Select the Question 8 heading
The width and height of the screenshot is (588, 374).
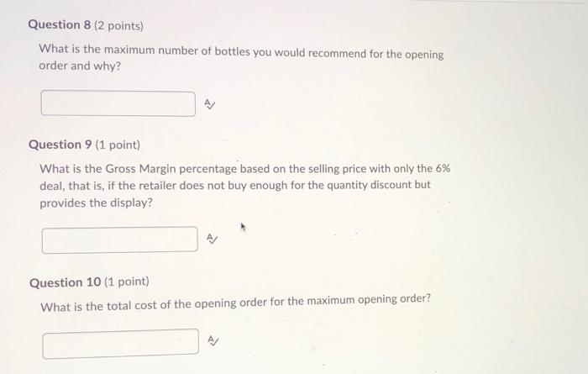(x=60, y=24)
